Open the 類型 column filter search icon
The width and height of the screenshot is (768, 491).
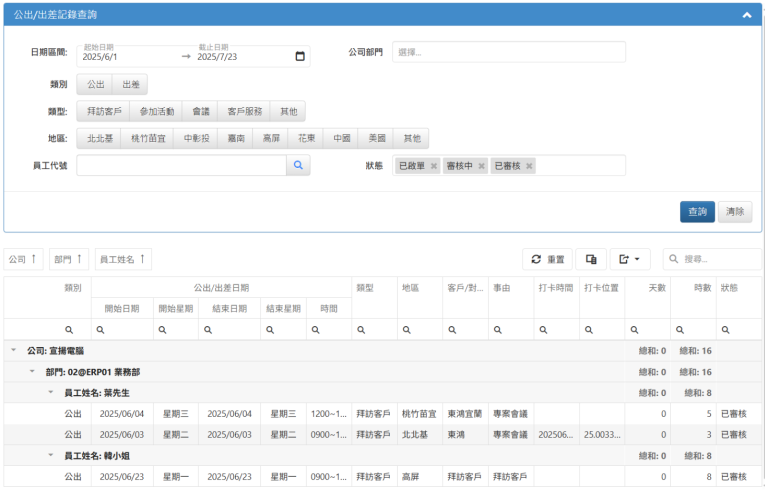click(x=361, y=330)
